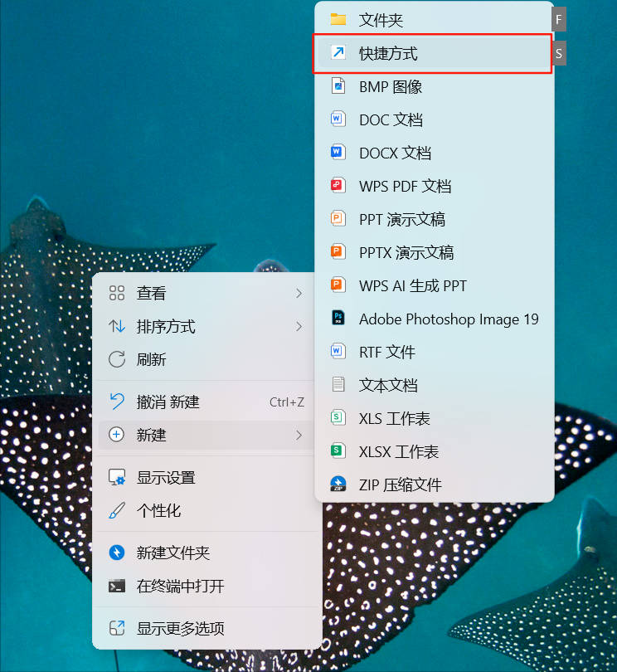Create a new RTF 文件

tap(434, 352)
